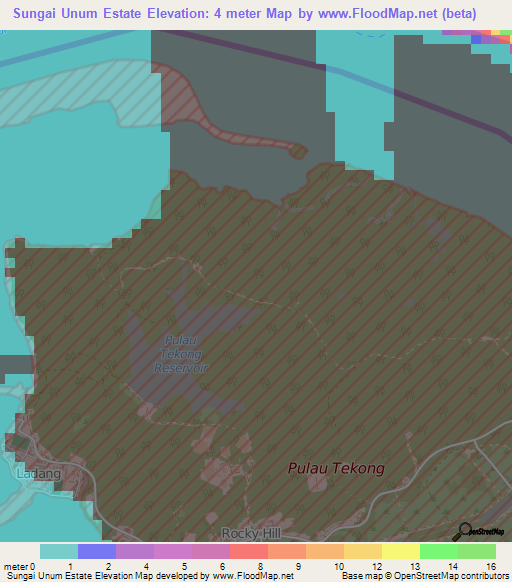Select the 5 meter pink legend swatch
Viewport: 512px width, 582px height.
point(211,551)
